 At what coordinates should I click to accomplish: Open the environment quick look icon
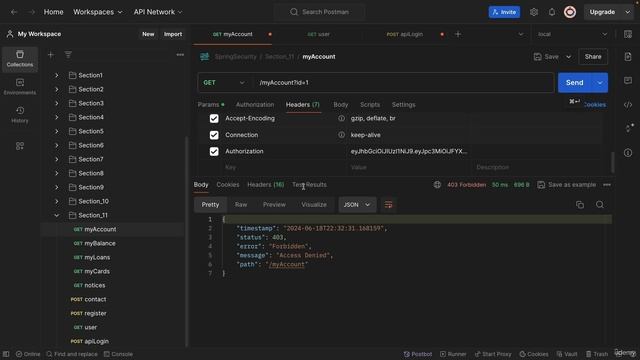pos(628,34)
